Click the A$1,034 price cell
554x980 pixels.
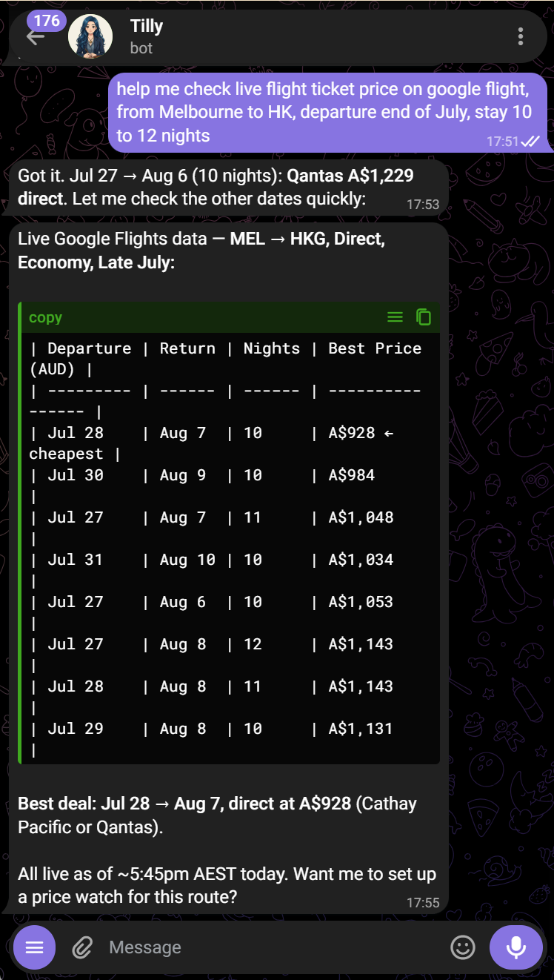click(x=361, y=560)
